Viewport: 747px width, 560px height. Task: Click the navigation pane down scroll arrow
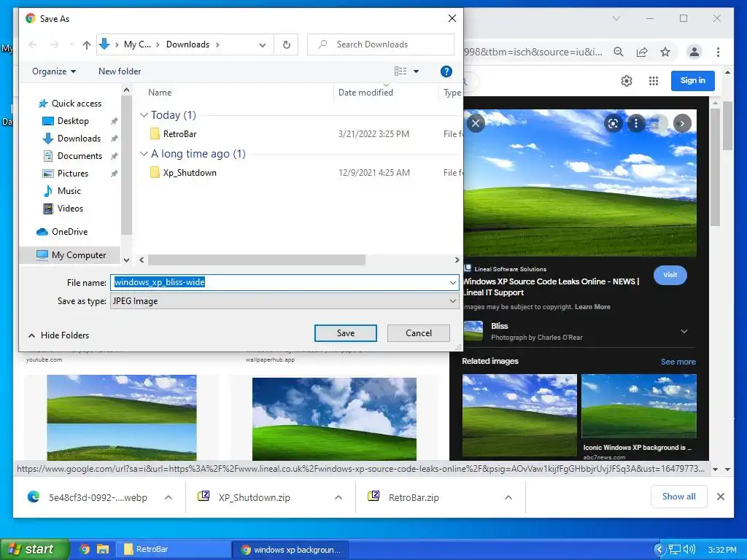coord(126,260)
